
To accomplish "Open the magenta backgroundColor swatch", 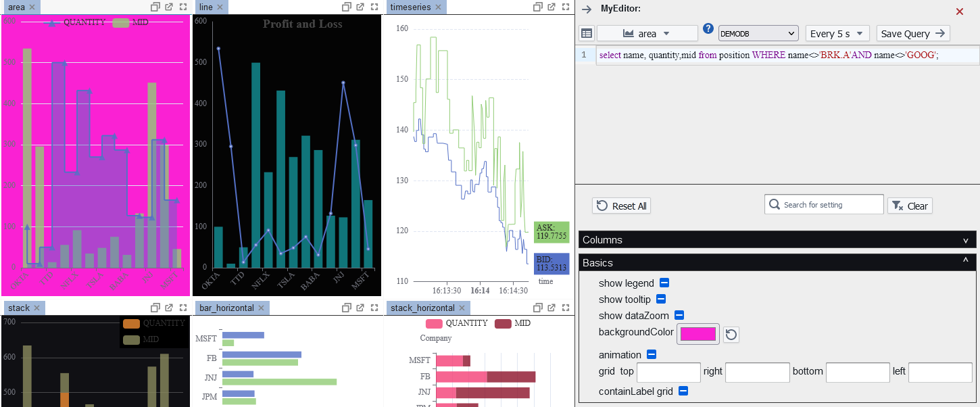I will click(x=698, y=334).
